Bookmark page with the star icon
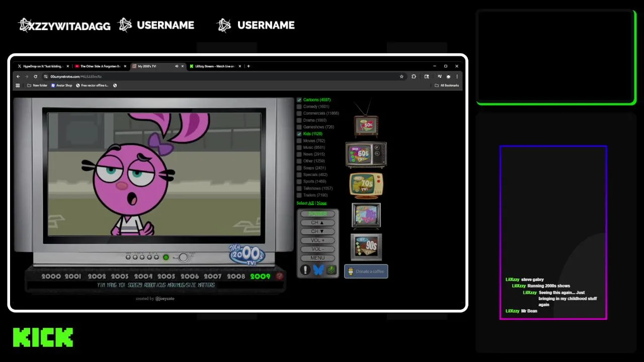Viewport: 644px width, 362px height. click(x=401, y=76)
